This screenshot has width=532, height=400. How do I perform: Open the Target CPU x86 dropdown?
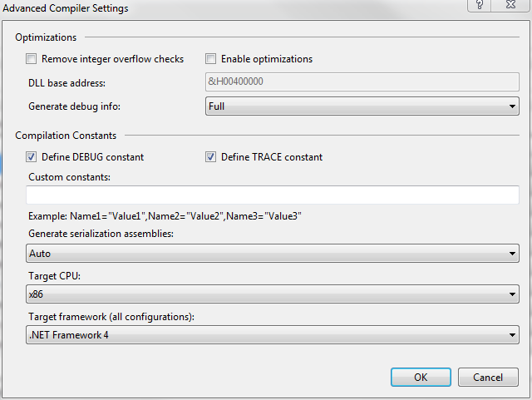pos(273,294)
